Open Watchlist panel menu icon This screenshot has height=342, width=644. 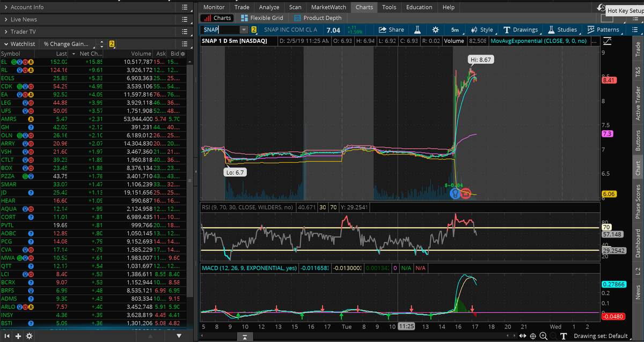point(185,44)
